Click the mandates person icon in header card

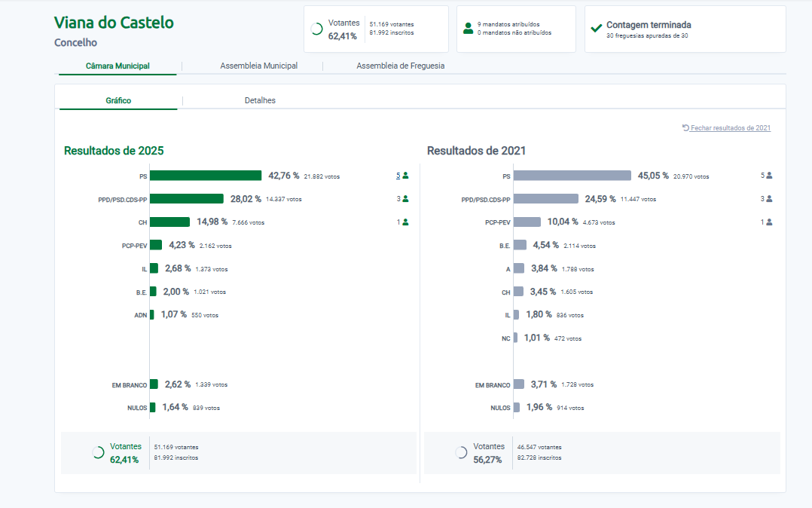(x=469, y=29)
